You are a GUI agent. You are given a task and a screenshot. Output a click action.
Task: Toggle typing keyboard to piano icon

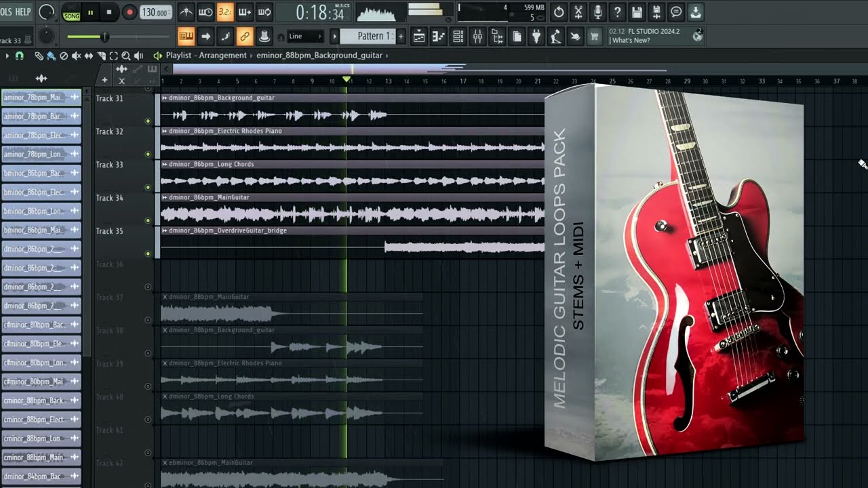point(186,36)
